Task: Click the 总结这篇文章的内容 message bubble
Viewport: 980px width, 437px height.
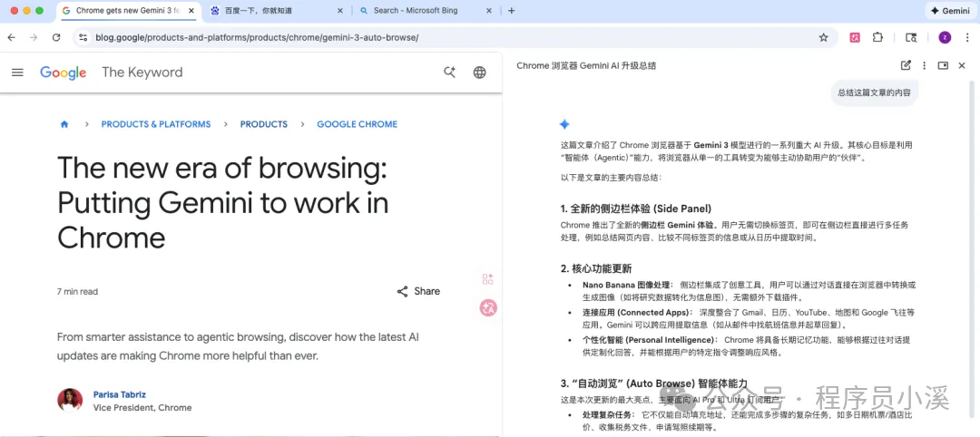Action: click(875, 93)
